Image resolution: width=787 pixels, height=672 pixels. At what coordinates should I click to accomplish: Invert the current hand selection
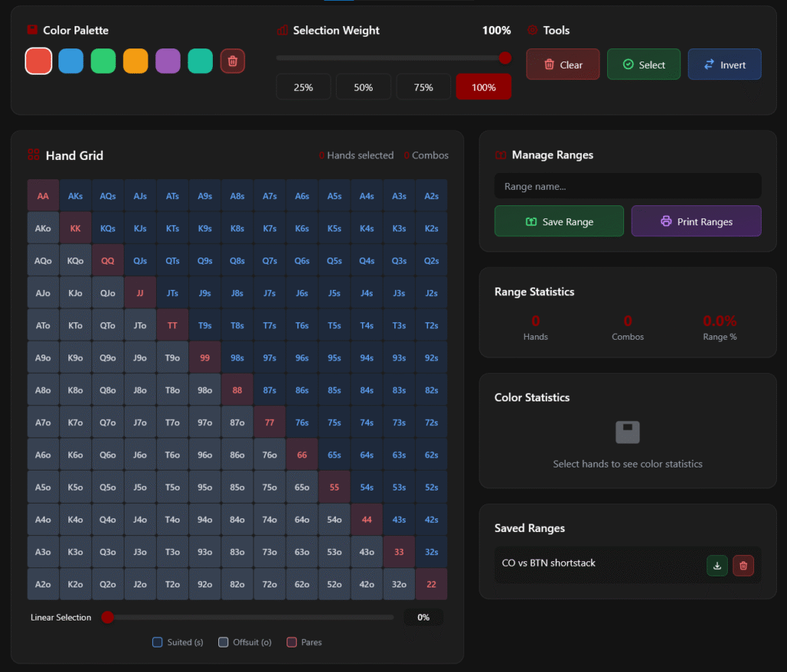point(724,65)
